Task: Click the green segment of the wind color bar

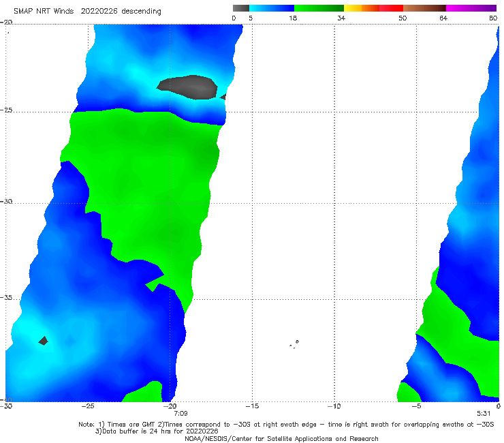Action: pyautogui.click(x=319, y=8)
